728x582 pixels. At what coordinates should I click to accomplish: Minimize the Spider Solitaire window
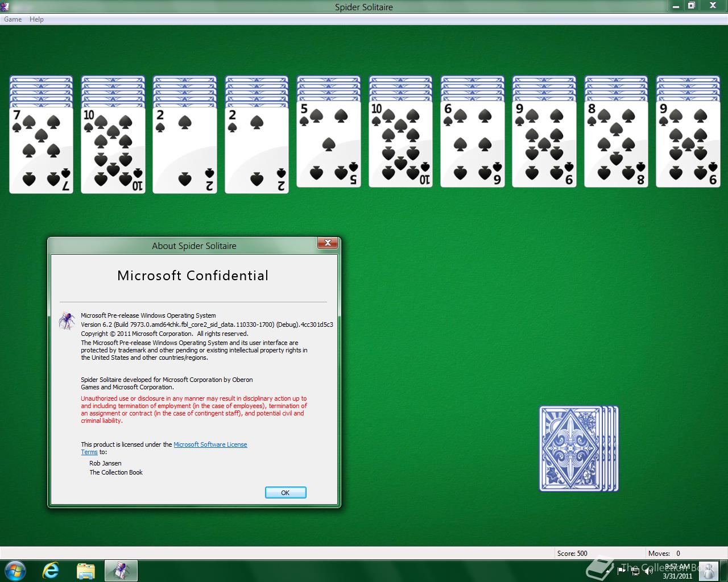click(x=675, y=6)
